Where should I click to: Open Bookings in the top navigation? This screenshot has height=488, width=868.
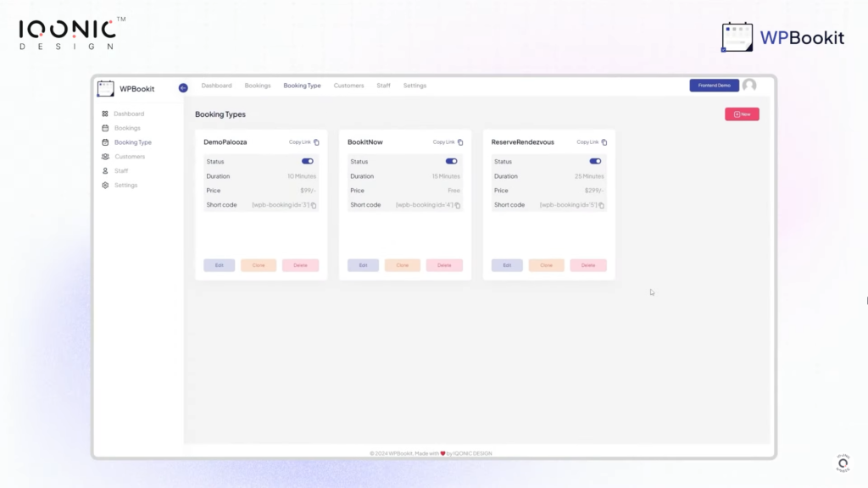coord(258,86)
